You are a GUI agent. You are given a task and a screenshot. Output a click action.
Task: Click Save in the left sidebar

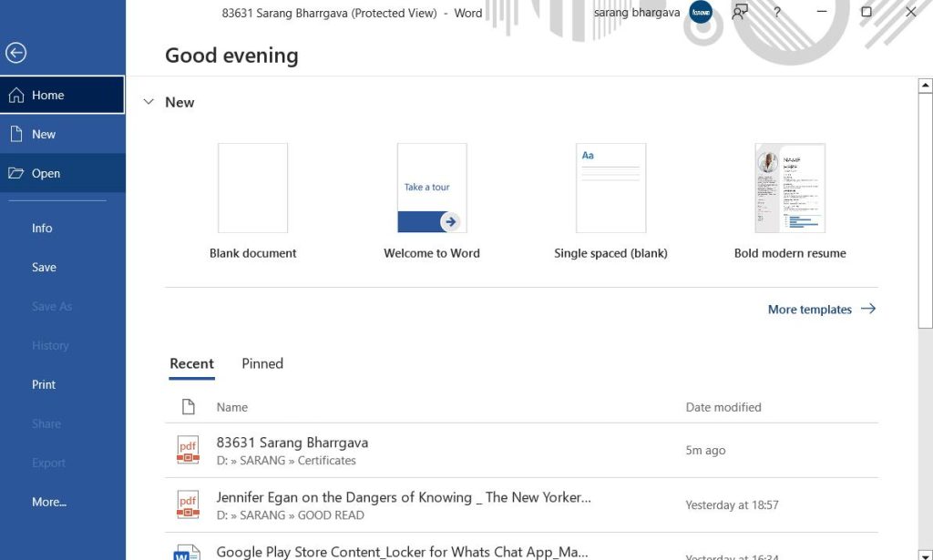44,267
